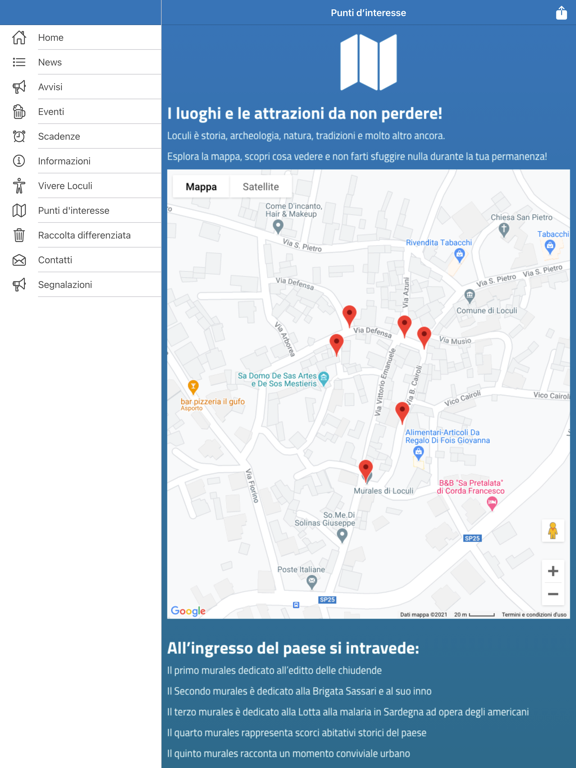
Task: Click red marker below Via Azuni
Action: [x=404, y=326]
